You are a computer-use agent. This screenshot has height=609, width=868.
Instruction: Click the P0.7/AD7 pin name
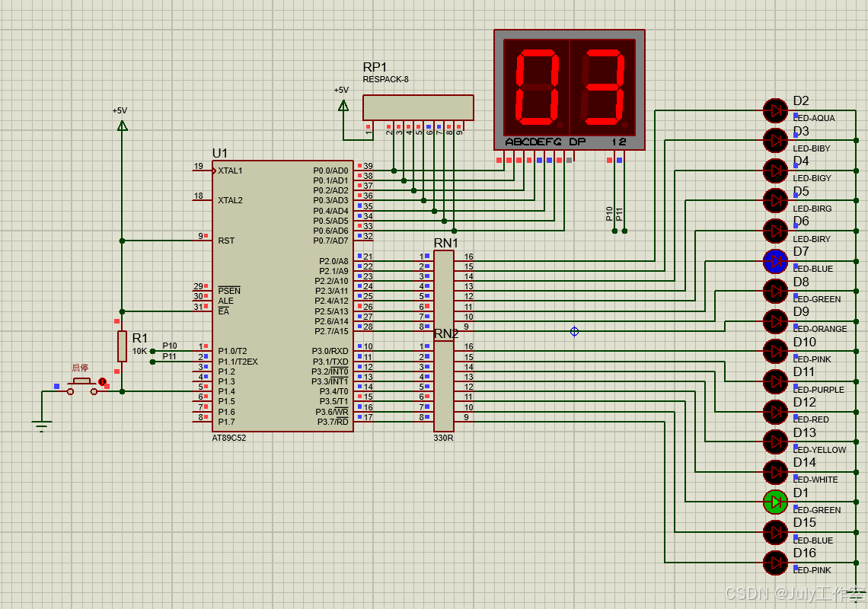tap(331, 241)
